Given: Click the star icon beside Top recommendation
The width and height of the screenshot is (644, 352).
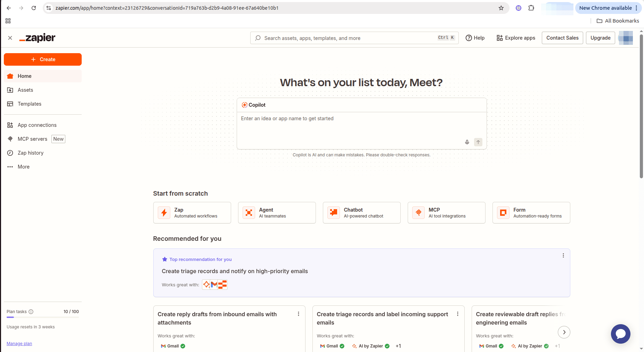Looking at the screenshot, I should (x=165, y=259).
